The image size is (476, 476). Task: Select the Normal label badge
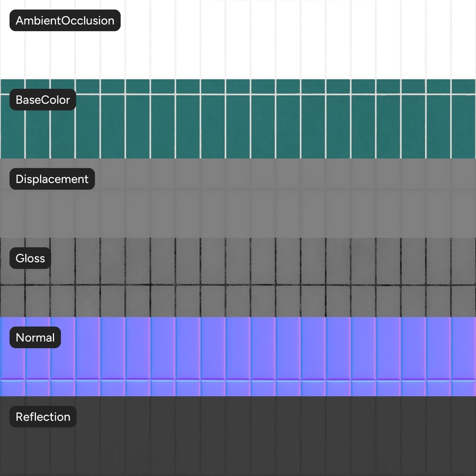click(35, 338)
